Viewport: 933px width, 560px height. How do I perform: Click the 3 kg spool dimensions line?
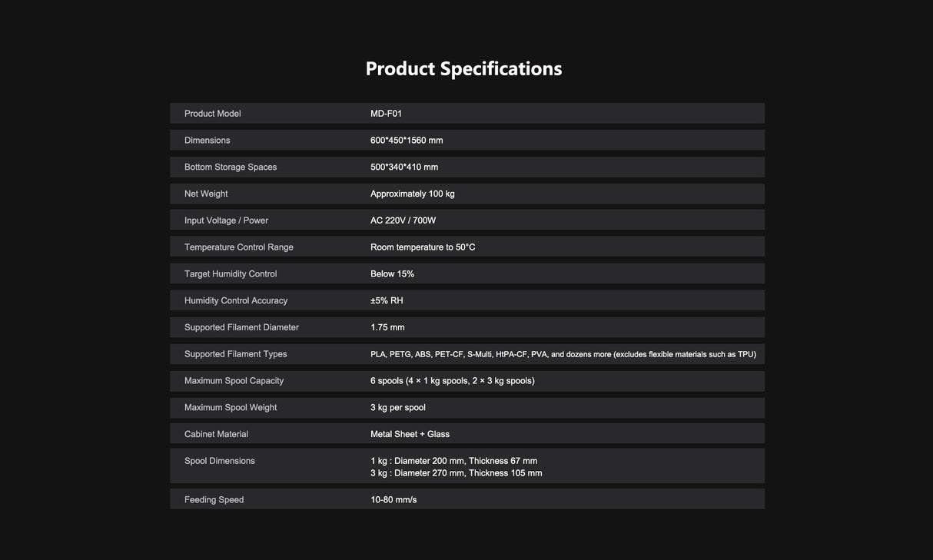[457, 473]
